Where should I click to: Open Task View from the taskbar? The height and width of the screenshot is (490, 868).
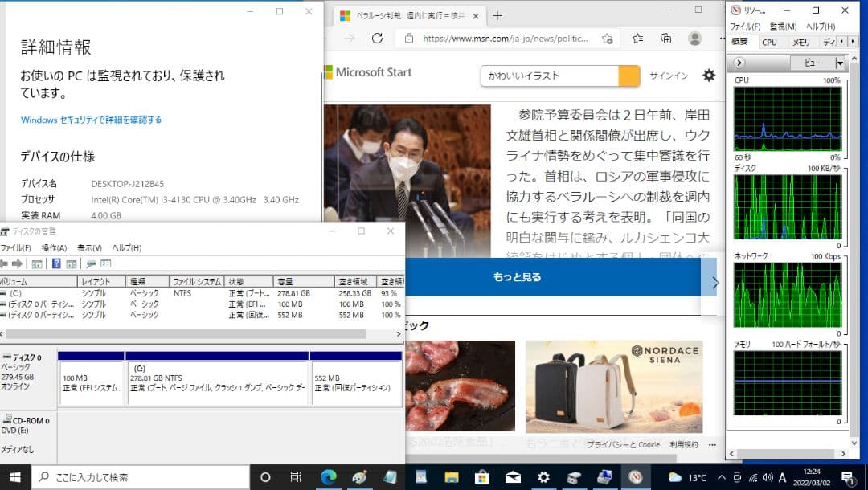296,477
